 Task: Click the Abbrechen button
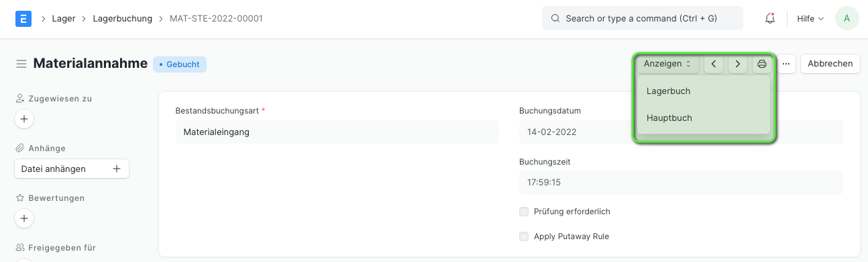tap(830, 64)
